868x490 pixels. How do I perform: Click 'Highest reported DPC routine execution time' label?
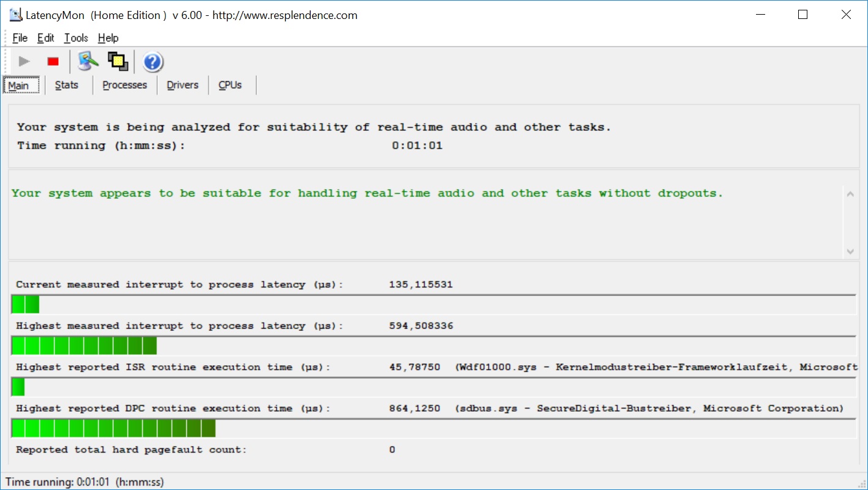(x=173, y=409)
